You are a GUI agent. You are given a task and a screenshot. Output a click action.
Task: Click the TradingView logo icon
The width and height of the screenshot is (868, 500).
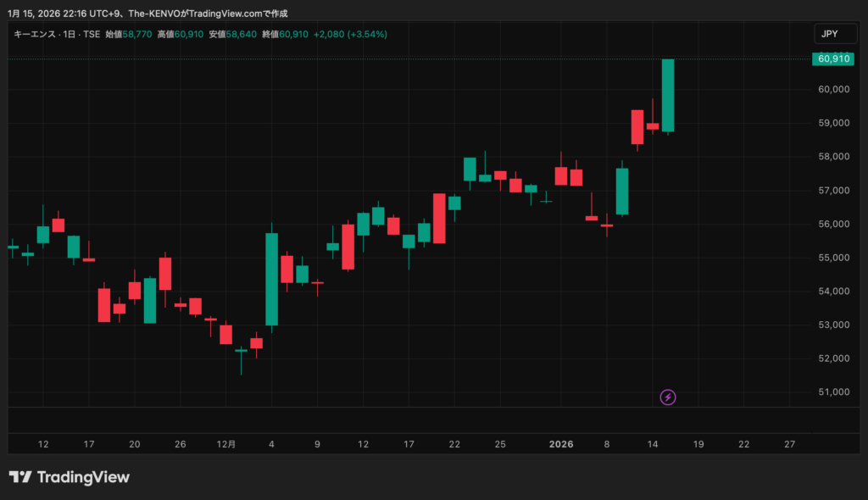(x=20, y=477)
